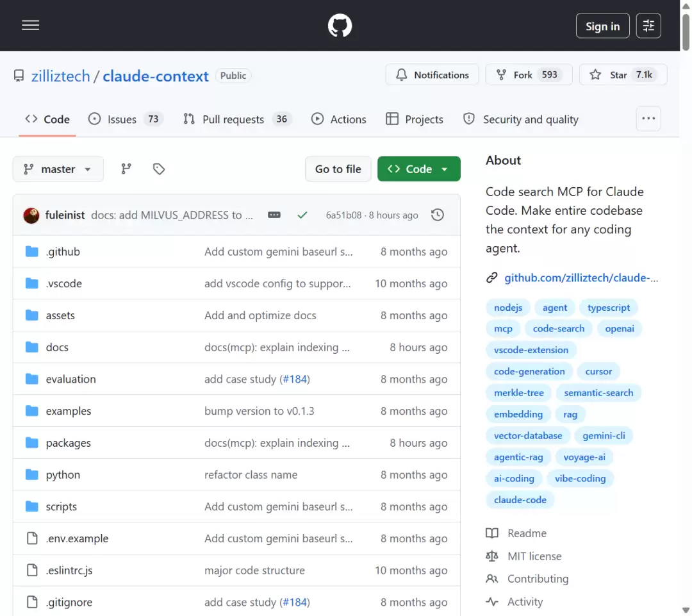Fork the repository
The width and height of the screenshot is (692, 616).
[x=529, y=74]
